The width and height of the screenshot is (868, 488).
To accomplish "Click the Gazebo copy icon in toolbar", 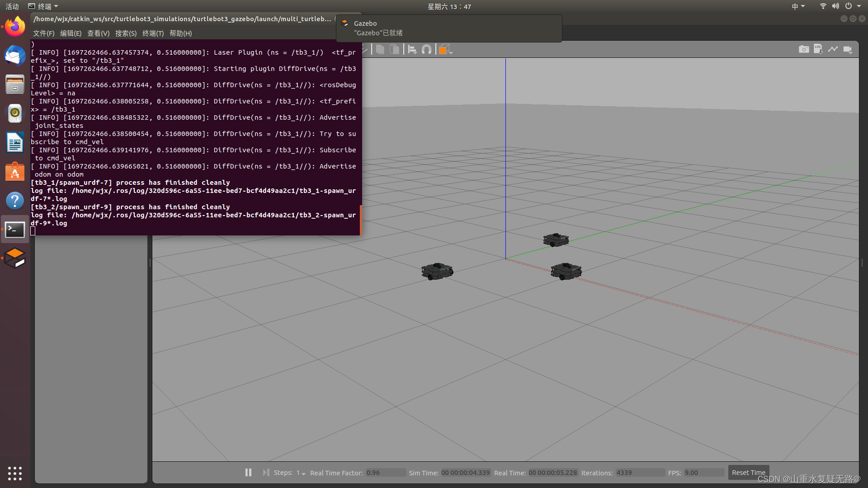I will coord(380,49).
